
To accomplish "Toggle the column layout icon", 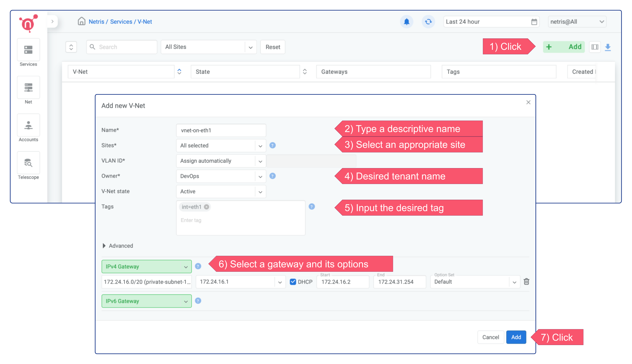I will point(595,47).
